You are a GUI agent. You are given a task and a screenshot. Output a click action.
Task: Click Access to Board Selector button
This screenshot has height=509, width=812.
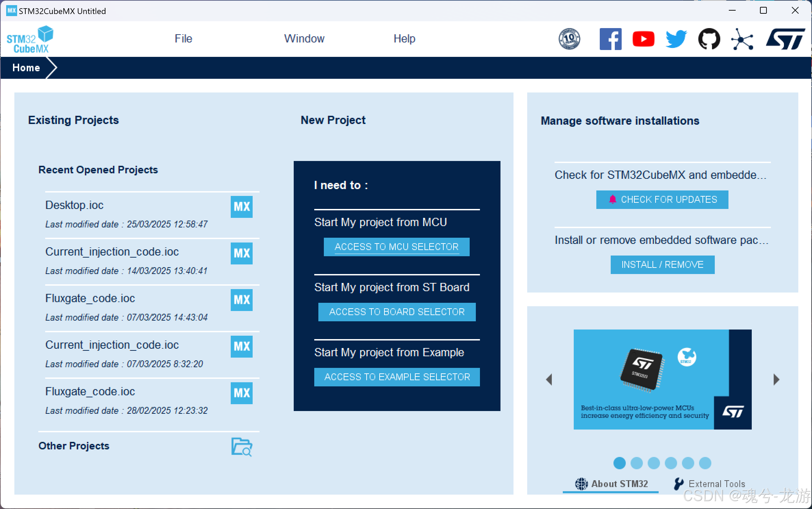click(396, 312)
